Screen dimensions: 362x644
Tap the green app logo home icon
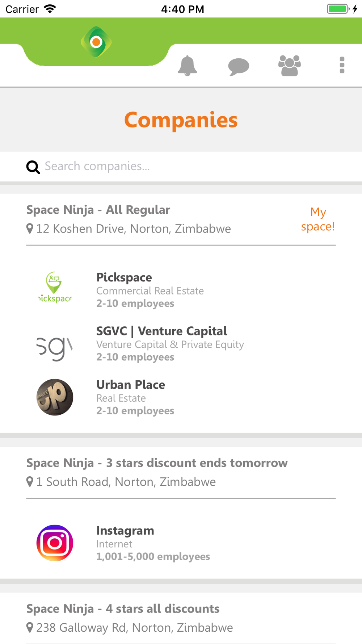(96, 42)
